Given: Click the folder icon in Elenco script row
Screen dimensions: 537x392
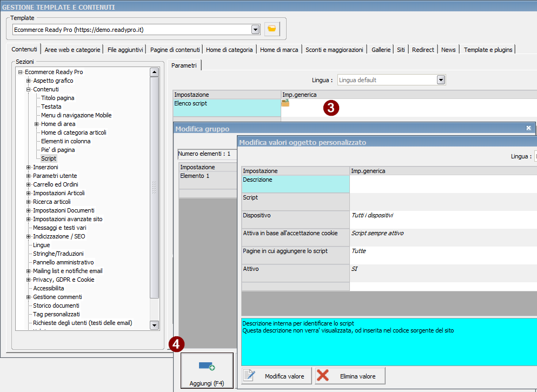Looking at the screenshot, I should [x=285, y=103].
